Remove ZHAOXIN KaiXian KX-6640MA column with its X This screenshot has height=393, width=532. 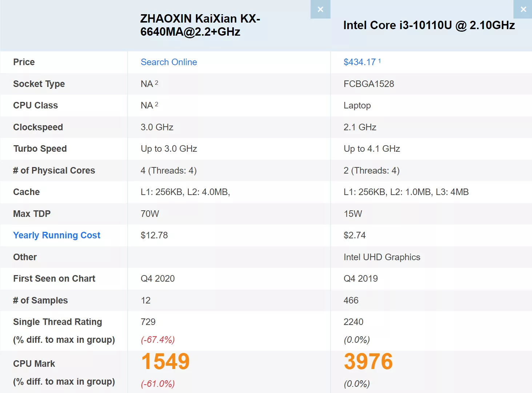(320, 9)
